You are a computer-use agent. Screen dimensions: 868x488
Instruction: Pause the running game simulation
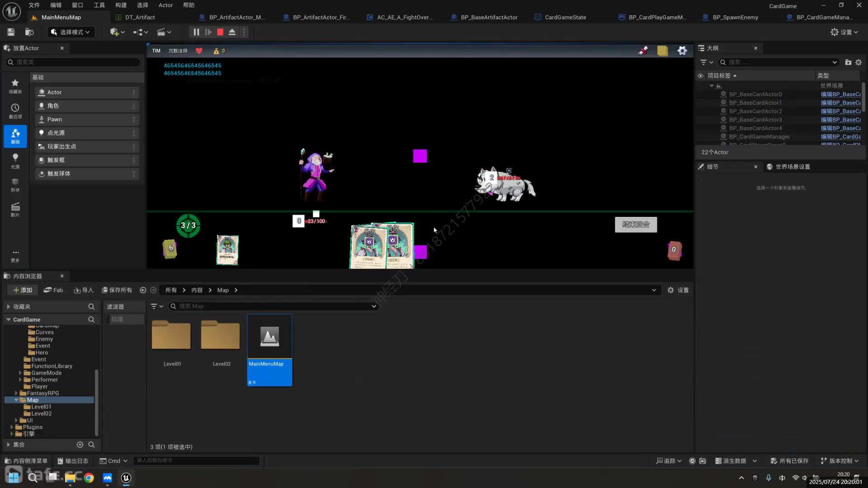point(196,32)
